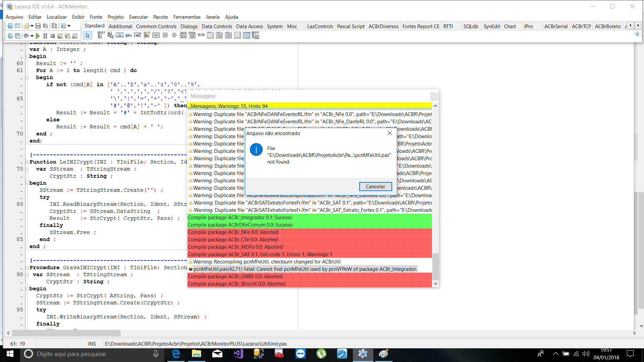Click the Windows Start button

pos(10,354)
